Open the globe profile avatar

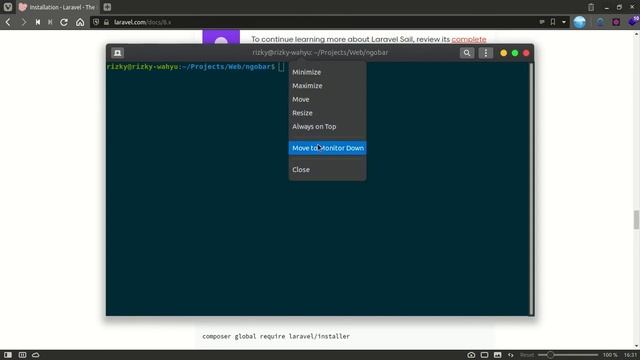coord(580,22)
